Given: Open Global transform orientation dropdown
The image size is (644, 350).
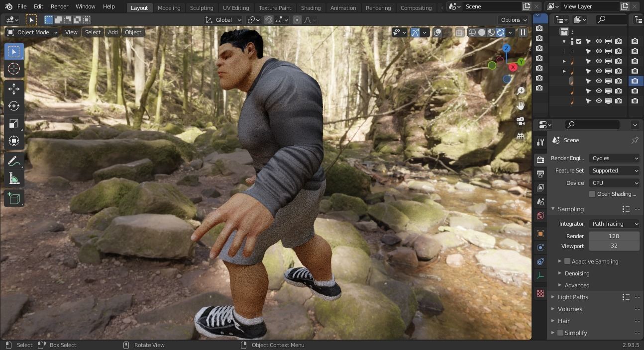Looking at the screenshot, I should click(x=223, y=20).
